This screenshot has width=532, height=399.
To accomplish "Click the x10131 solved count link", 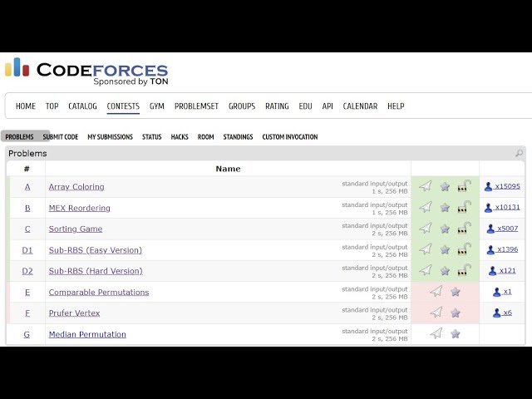I will (502, 207).
